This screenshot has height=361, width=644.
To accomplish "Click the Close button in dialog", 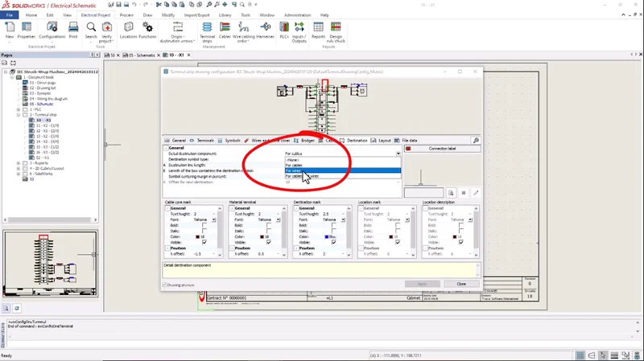I will point(460,284).
